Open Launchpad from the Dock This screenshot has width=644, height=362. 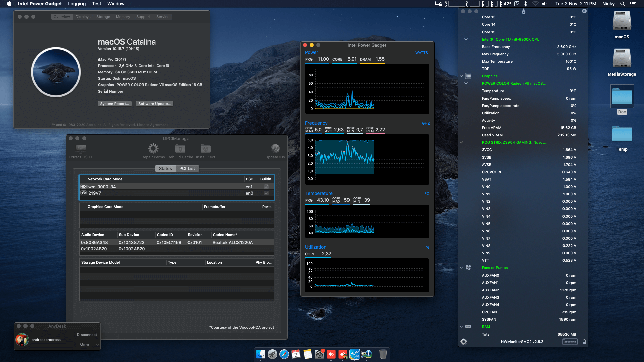click(272, 354)
